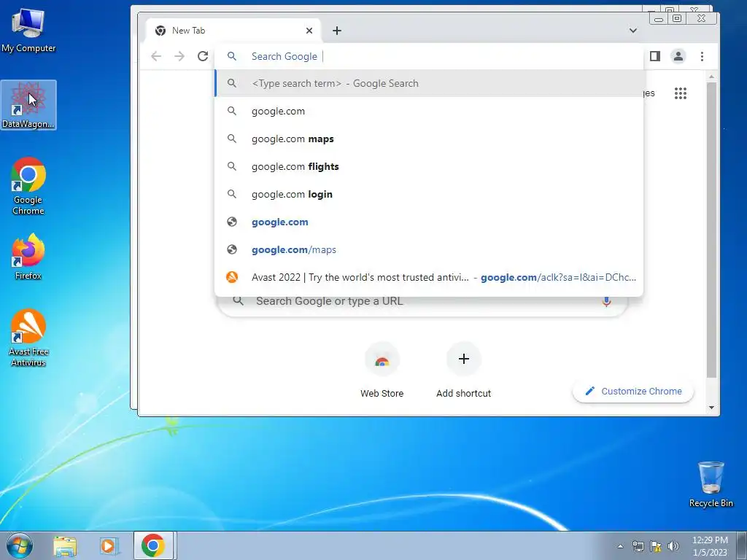Viewport: 747px width, 560px height.
Task: Show hidden tray icons arrow
Action: [x=620, y=546]
